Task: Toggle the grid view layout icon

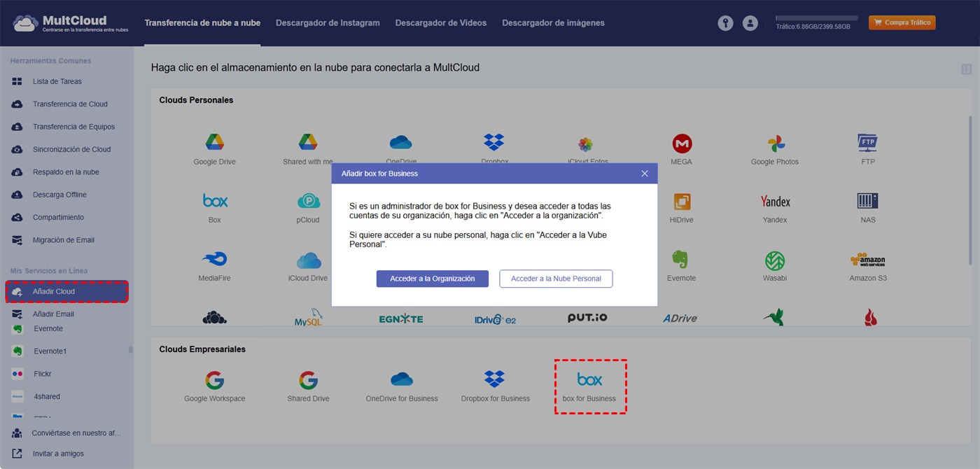Action: point(966,69)
